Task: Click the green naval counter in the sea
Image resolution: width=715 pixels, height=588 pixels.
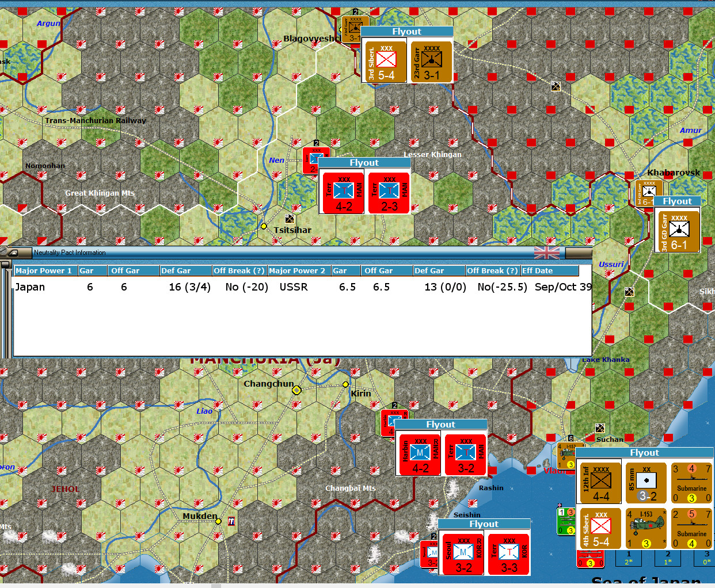Action: (566, 521)
